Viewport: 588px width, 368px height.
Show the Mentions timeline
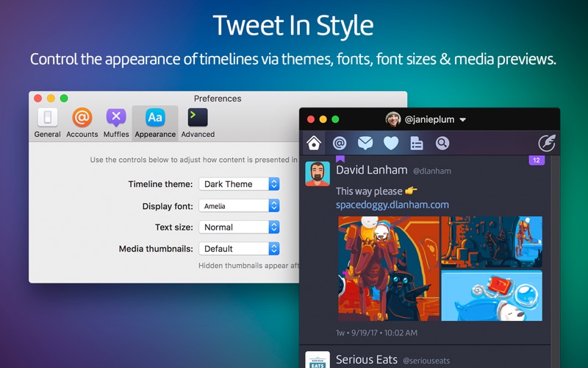339,143
